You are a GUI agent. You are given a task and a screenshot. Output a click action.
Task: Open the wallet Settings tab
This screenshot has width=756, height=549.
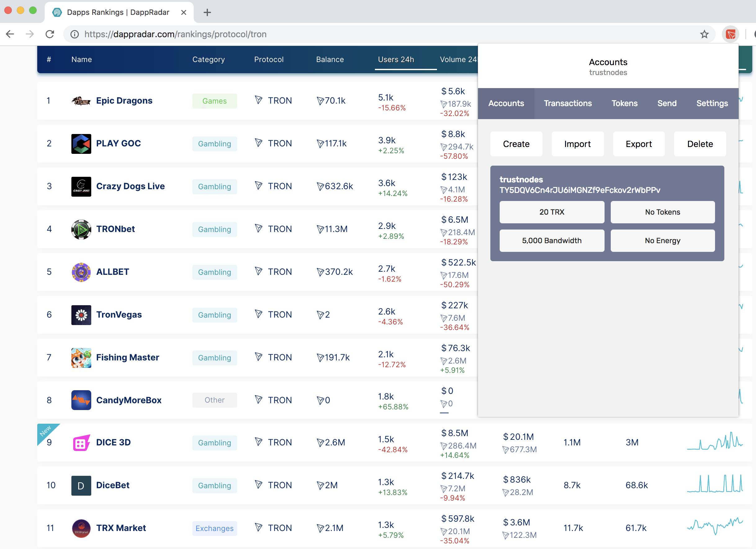tap(712, 103)
